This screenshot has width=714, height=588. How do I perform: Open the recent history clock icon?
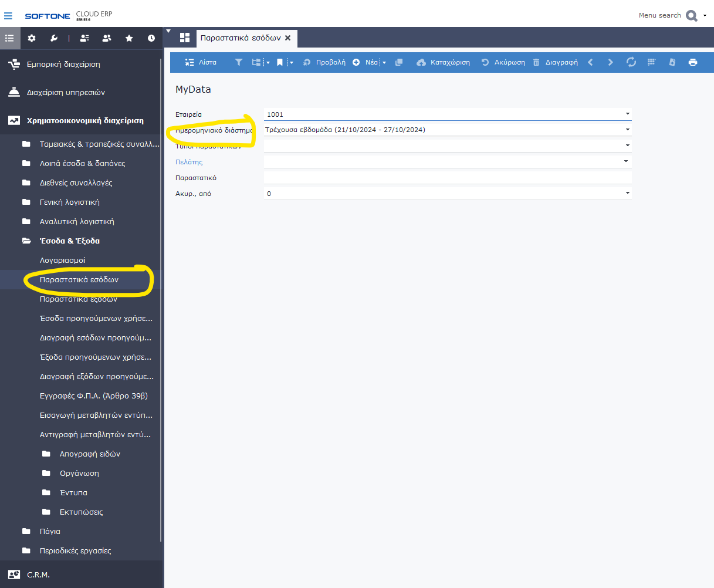[x=151, y=38]
